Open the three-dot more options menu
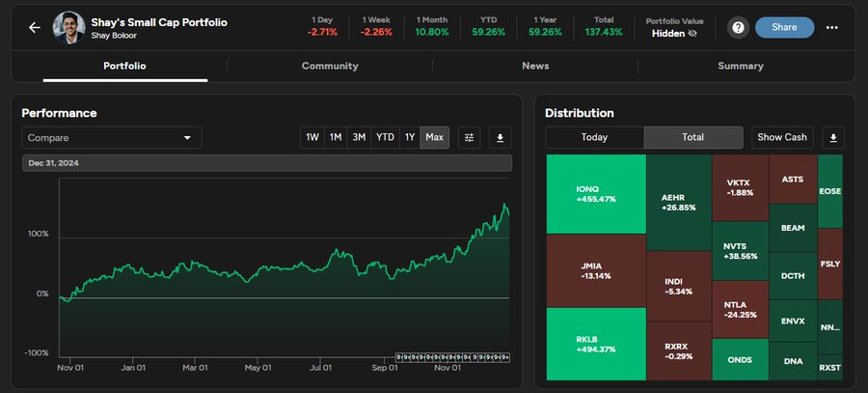The width and height of the screenshot is (868, 393). tap(832, 28)
